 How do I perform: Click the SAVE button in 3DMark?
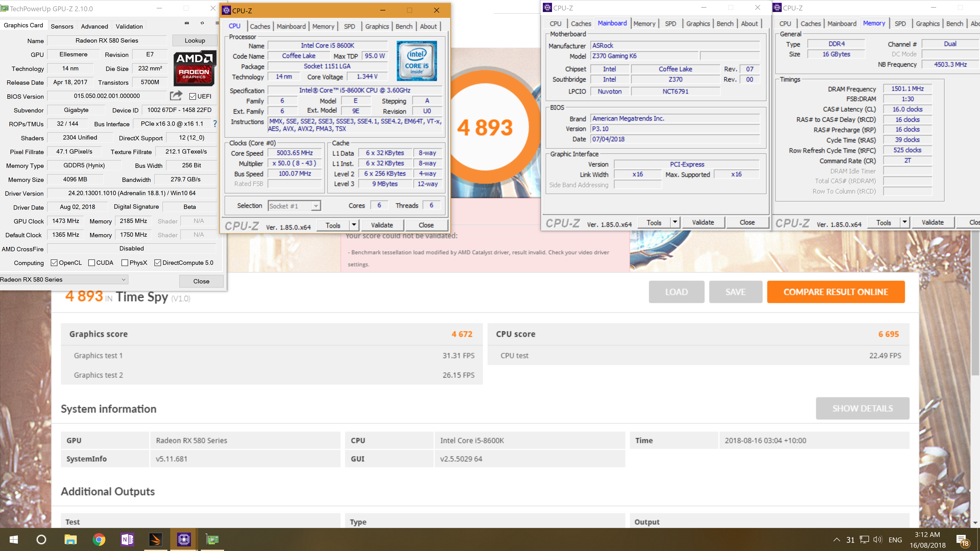tap(735, 292)
